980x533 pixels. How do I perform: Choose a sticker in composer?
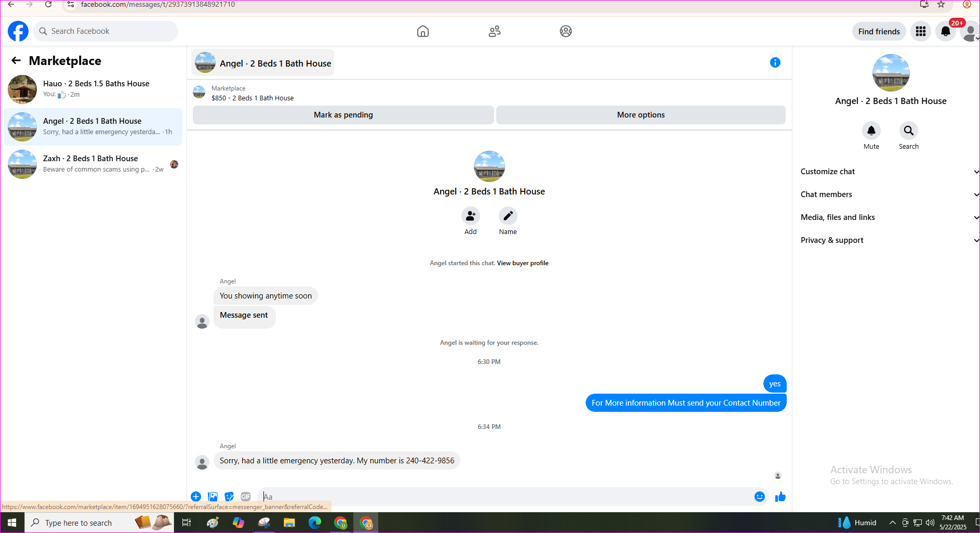click(x=229, y=497)
